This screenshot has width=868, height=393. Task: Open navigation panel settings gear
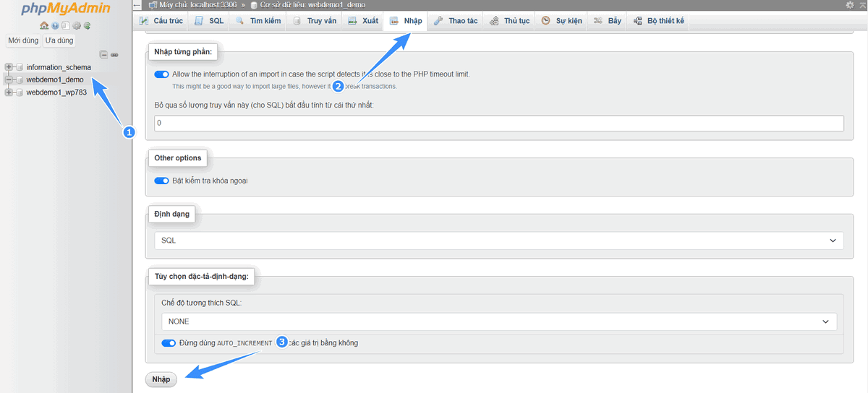(x=77, y=26)
